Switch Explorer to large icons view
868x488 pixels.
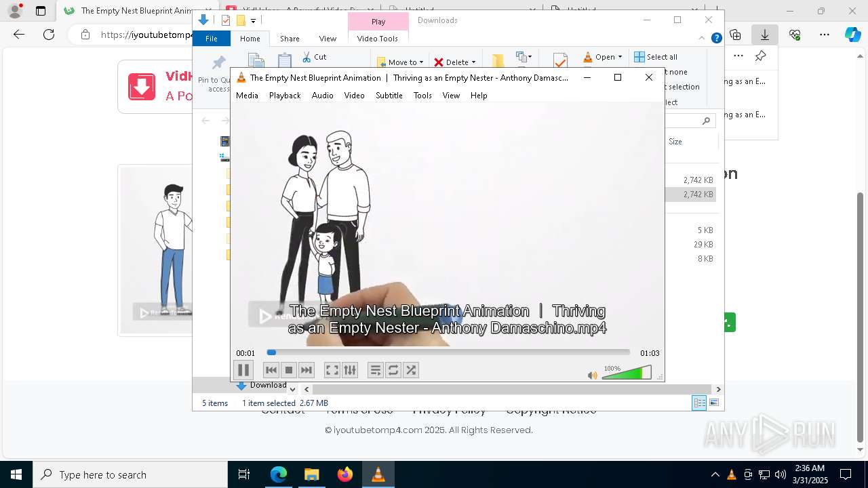pos(714,403)
